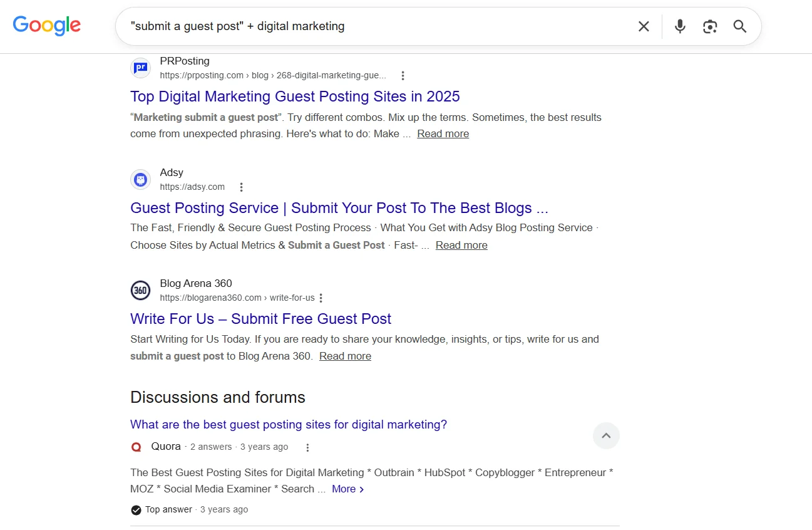Click the Quora logo icon
The image size is (812, 530).
coord(136,447)
